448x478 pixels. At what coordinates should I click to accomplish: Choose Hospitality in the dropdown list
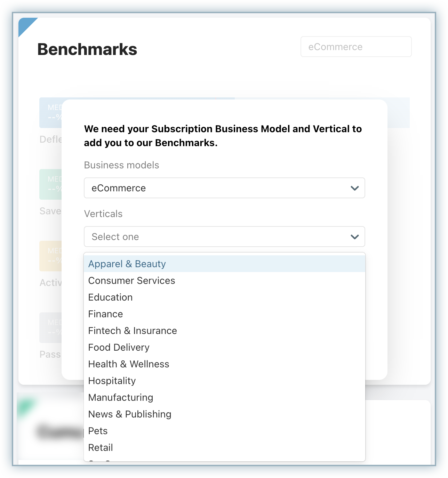click(x=112, y=381)
